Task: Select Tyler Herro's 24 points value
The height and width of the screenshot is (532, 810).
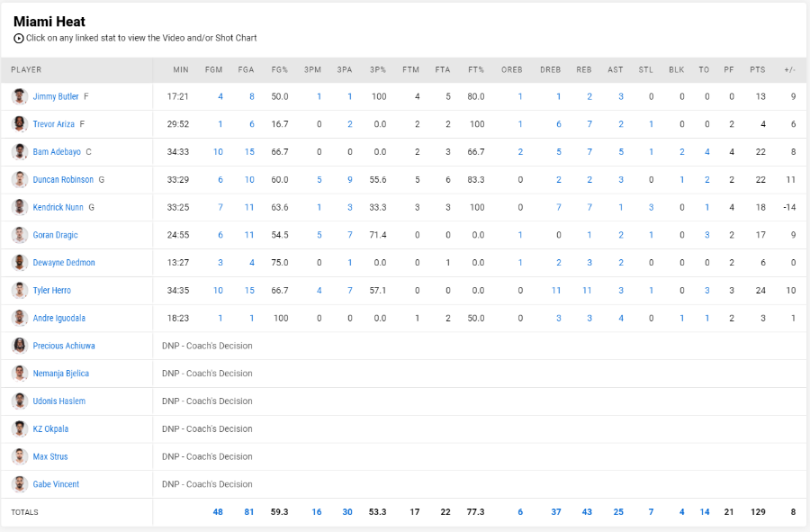Action: pos(760,290)
